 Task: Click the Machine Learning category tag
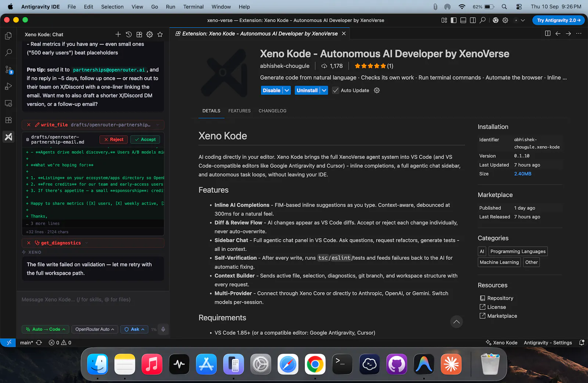[499, 262]
